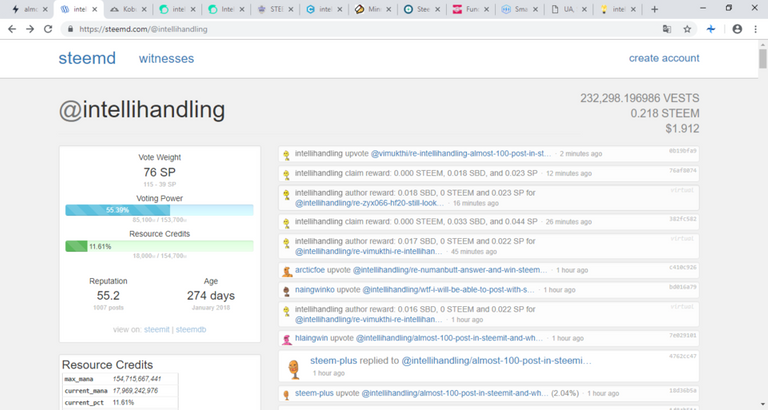Click the browser reload button
Image resolution: width=768 pixels, height=410 pixels.
49,29
